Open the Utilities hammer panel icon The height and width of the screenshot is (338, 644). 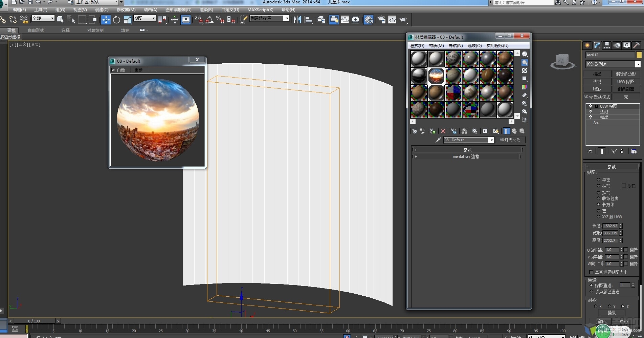click(636, 45)
